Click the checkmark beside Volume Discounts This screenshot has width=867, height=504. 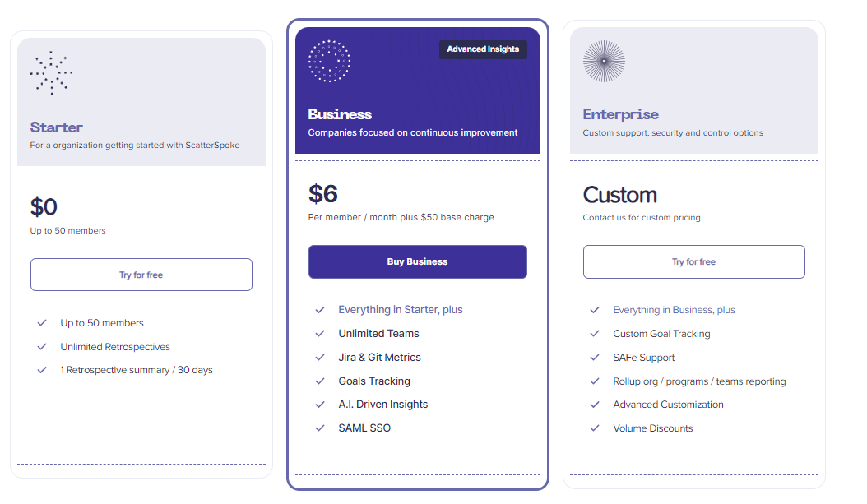coord(595,428)
